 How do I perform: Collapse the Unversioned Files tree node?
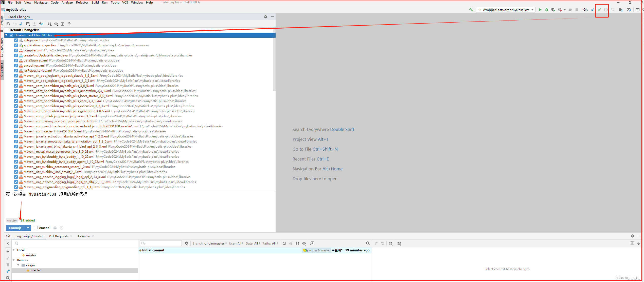pyautogui.click(x=6, y=35)
